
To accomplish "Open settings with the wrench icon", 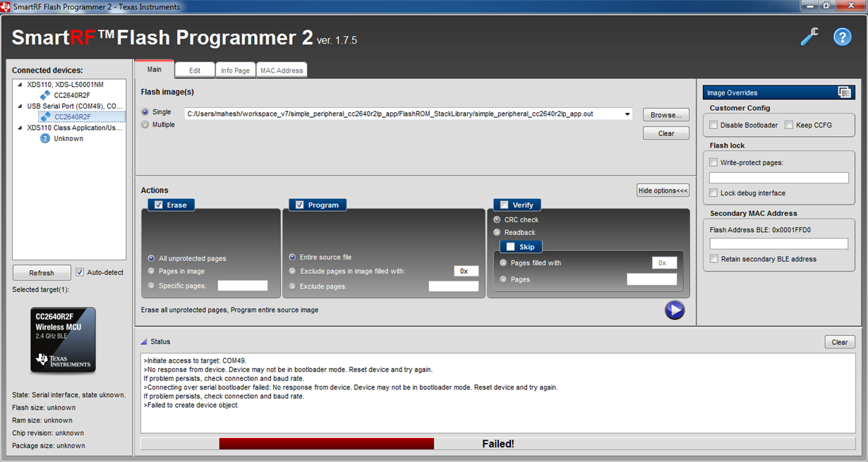I will [x=809, y=37].
